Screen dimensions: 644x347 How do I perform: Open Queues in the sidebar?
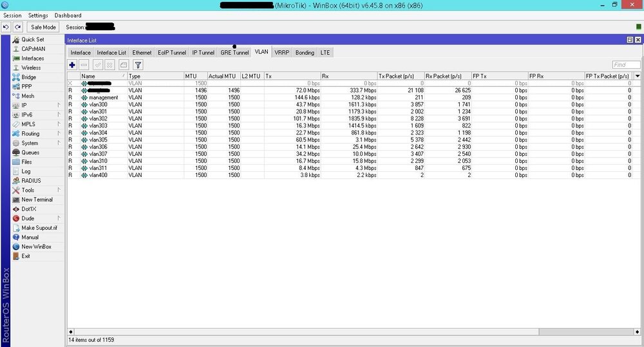coord(30,153)
